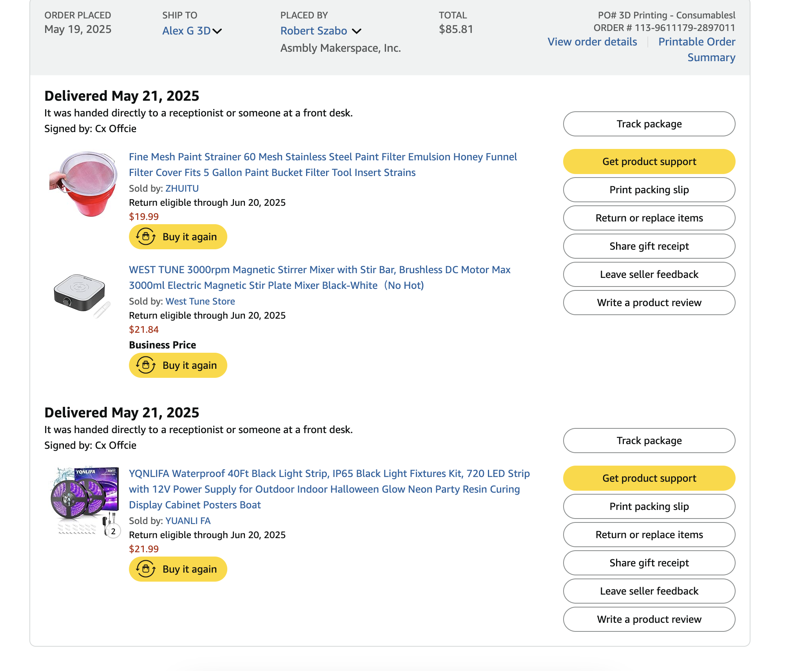Open the ZHUITU seller link
812x671 pixels.
pos(182,189)
